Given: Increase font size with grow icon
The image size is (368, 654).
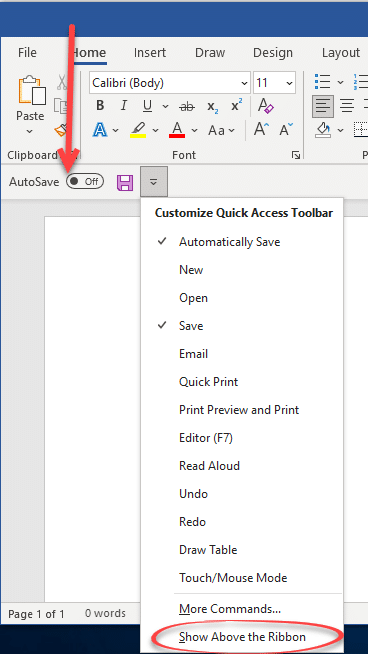Looking at the screenshot, I should coord(262,130).
